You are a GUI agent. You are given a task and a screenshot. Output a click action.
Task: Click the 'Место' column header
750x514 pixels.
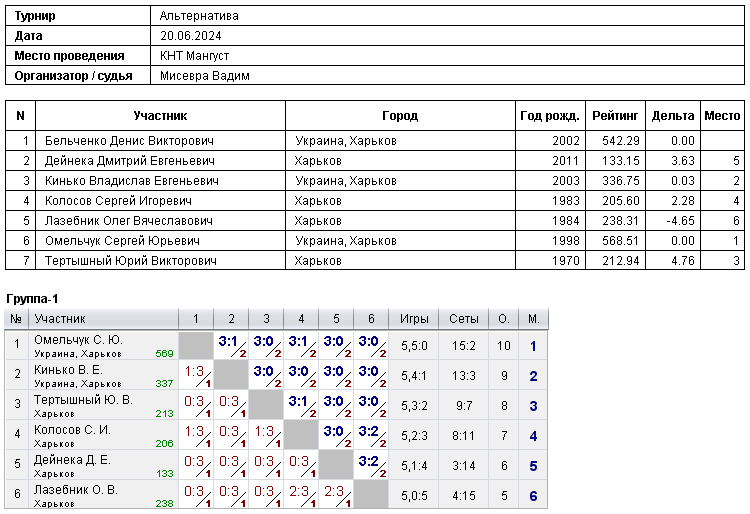point(722,116)
